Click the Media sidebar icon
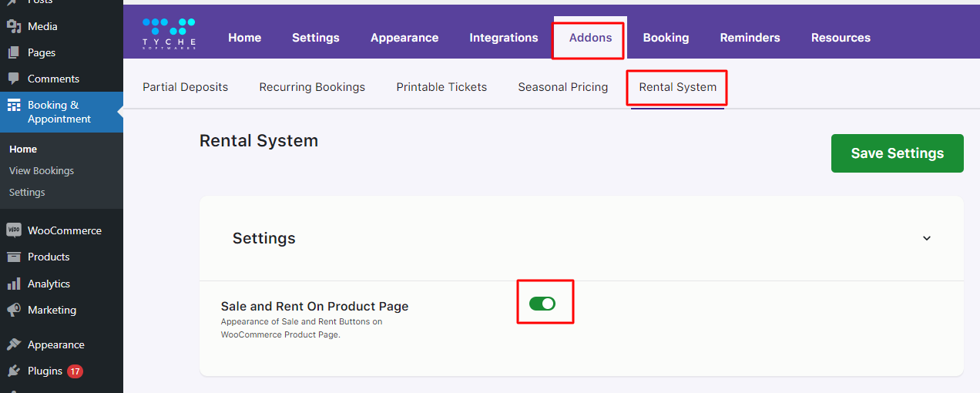Screen dimensions: 980x393 click(13, 26)
